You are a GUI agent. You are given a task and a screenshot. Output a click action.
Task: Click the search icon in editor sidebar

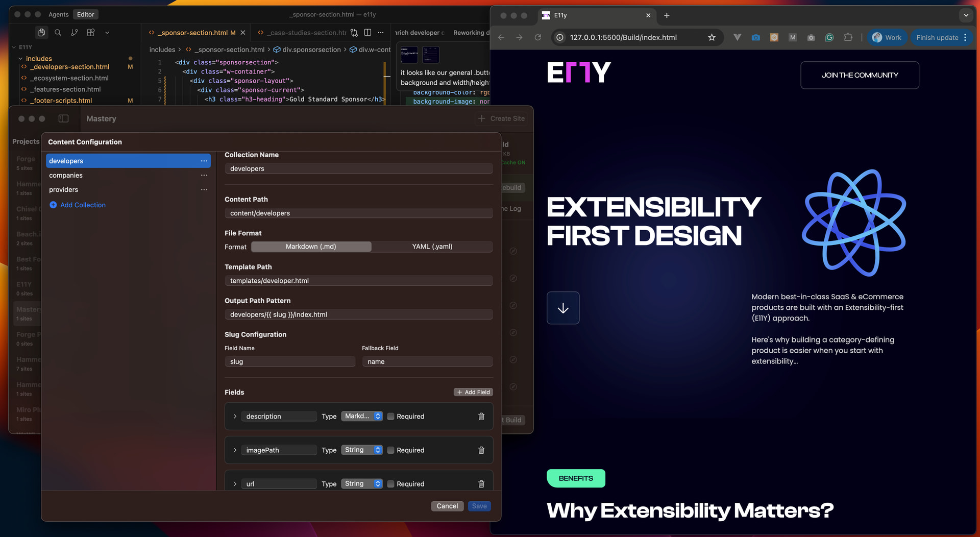[58, 33]
